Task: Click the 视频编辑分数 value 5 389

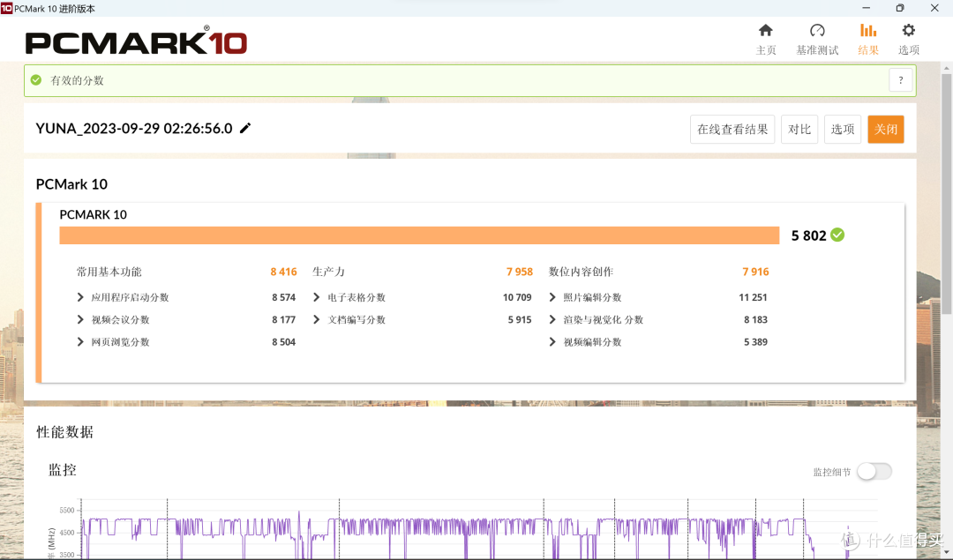Action: coord(755,342)
